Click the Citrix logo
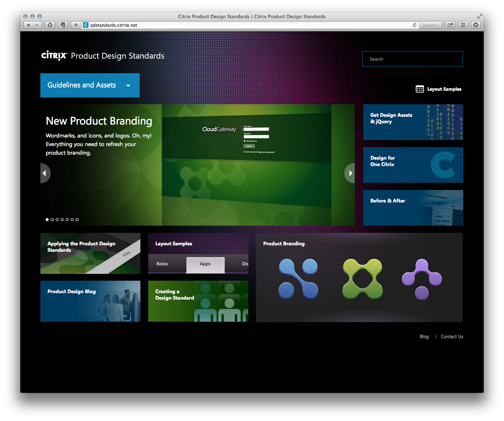The image size is (504, 421). 54,55
